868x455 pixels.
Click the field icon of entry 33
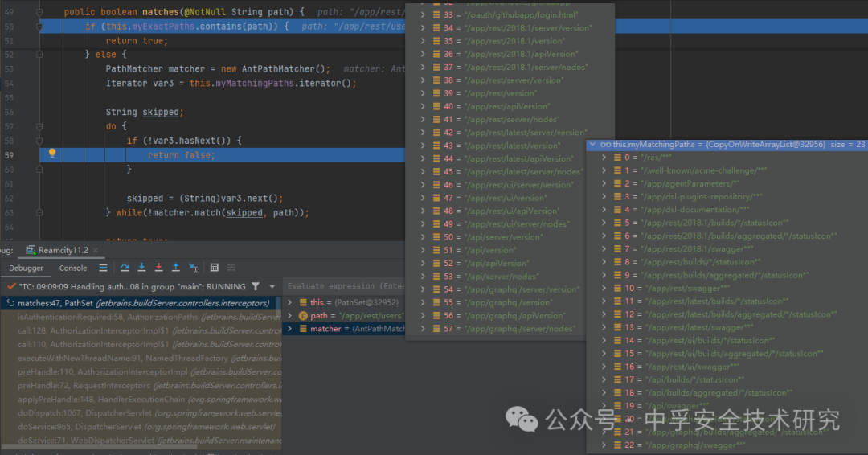tap(436, 15)
